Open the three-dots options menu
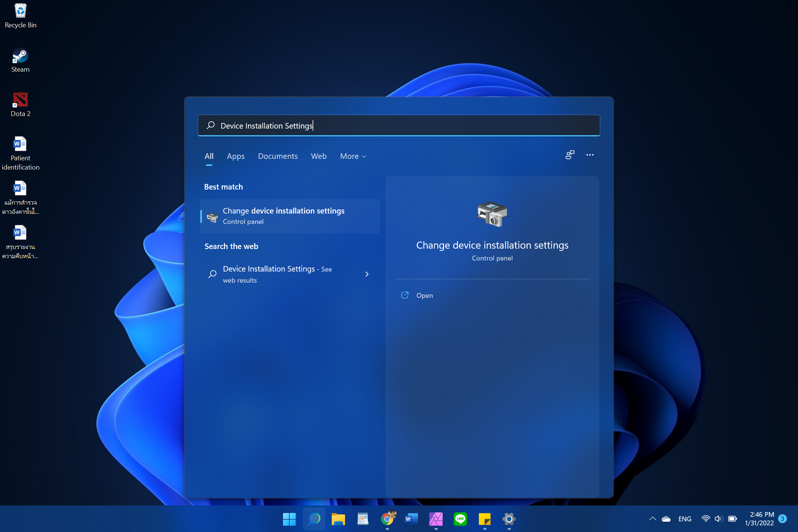 click(x=590, y=155)
